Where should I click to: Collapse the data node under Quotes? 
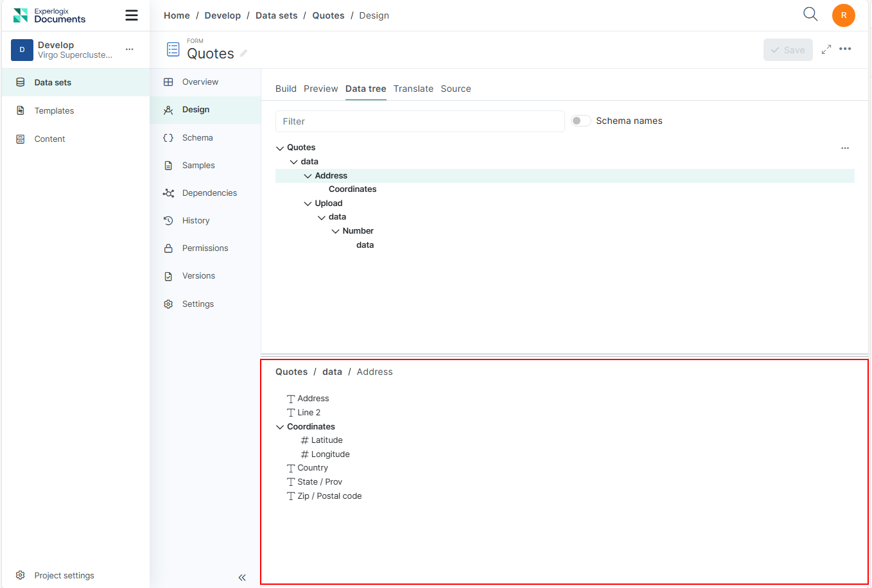(x=294, y=162)
